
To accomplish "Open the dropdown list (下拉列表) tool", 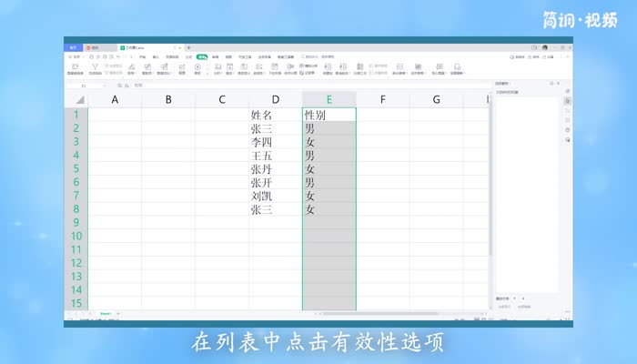I will pyautogui.click(x=274, y=67).
